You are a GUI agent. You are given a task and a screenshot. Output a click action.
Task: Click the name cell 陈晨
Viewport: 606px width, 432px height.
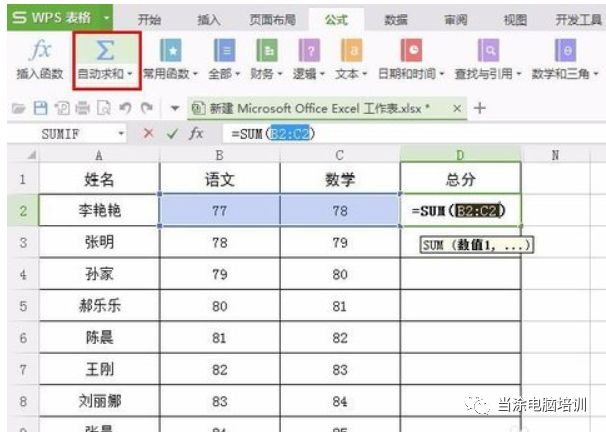point(99,338)
